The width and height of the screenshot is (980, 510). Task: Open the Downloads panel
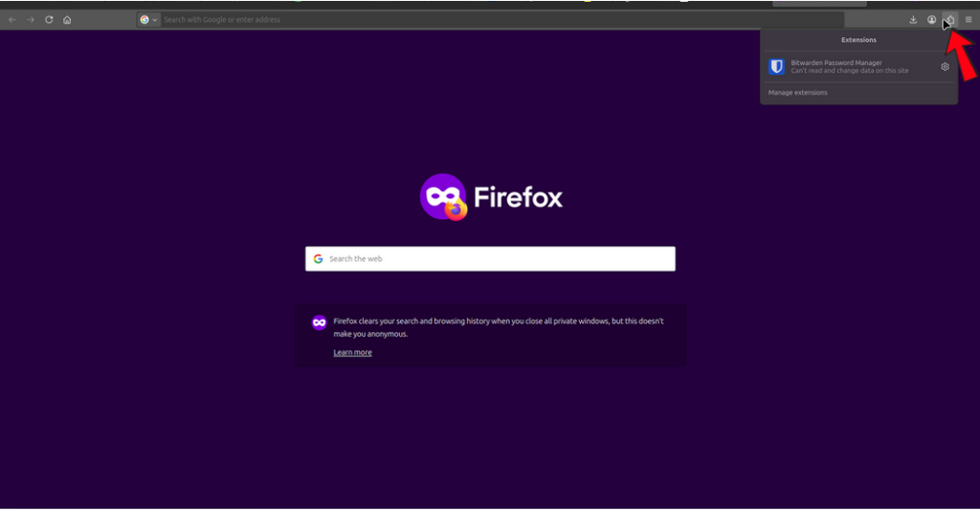point(913,19)
